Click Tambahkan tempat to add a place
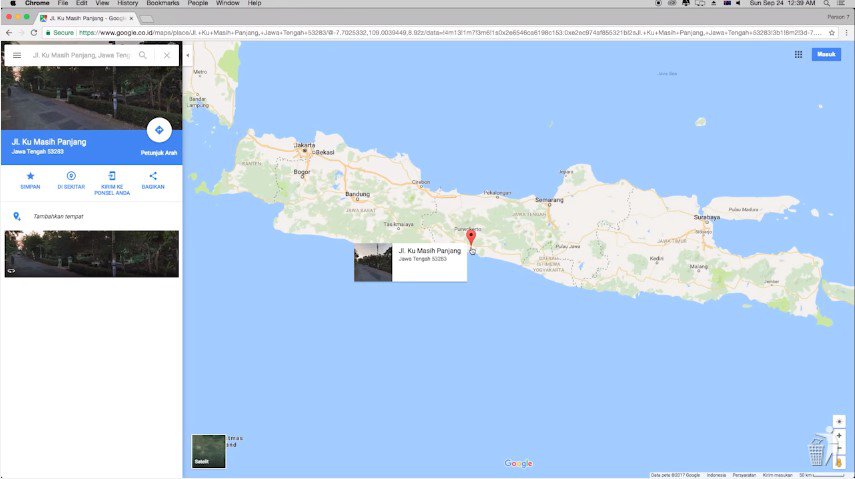855x479 pixels. [x=58, y=217]
